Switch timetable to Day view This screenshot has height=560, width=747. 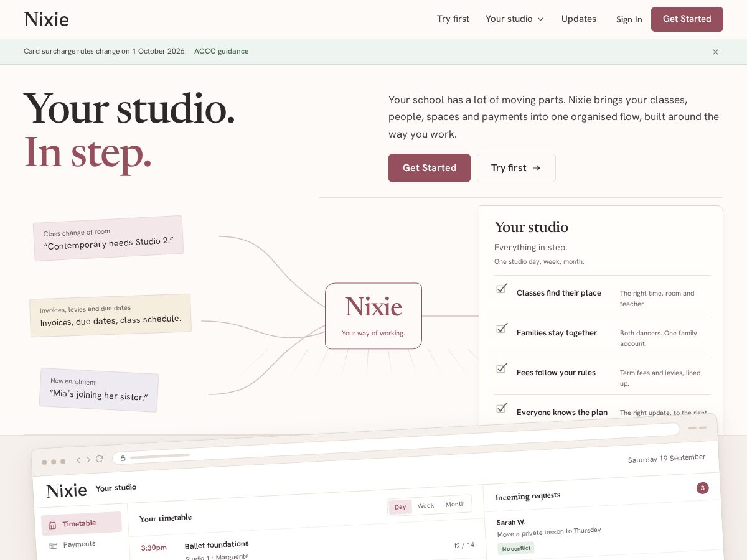pyautogui.click(x=400, y=507)
